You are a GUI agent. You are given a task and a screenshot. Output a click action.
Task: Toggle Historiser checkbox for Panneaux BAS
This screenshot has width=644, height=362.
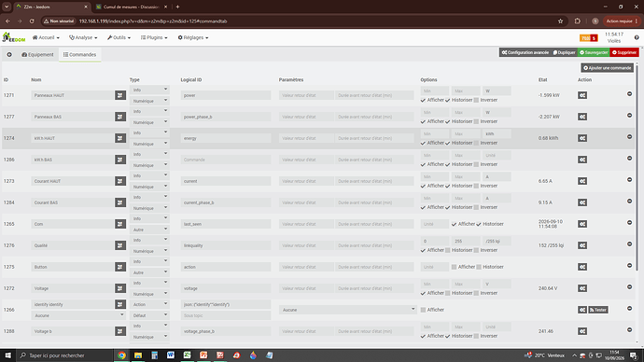[x=448, y=121]
